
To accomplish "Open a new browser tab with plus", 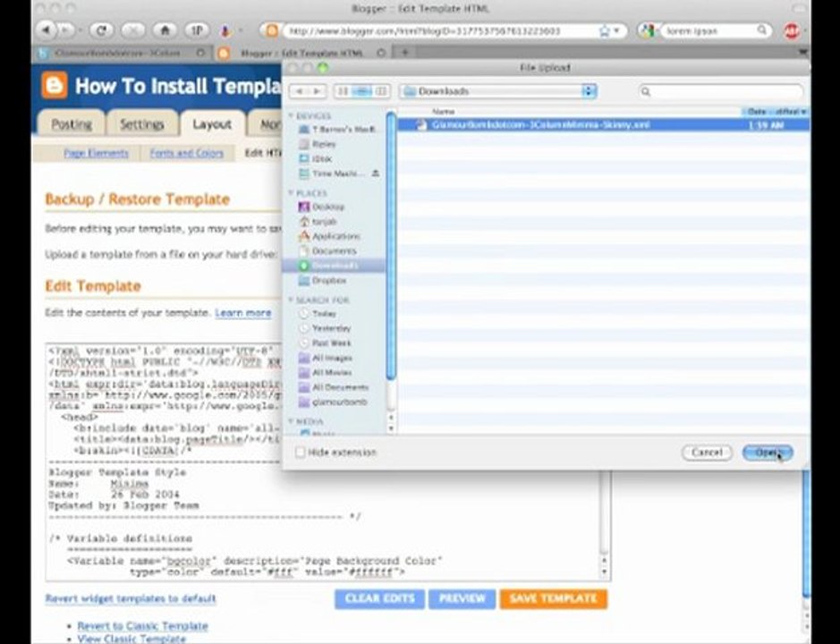I will [x=405, y=53].
